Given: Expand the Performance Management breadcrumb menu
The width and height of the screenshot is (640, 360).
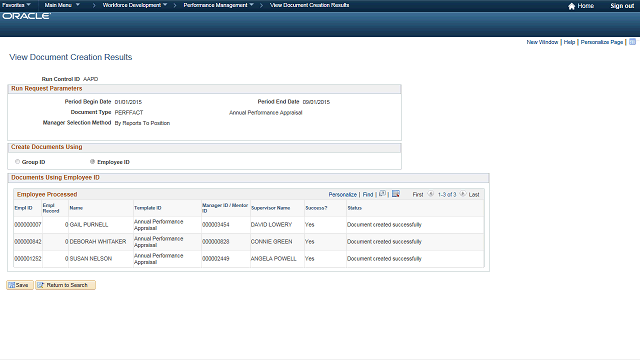Looking at the screenshot, I should 218,5.
